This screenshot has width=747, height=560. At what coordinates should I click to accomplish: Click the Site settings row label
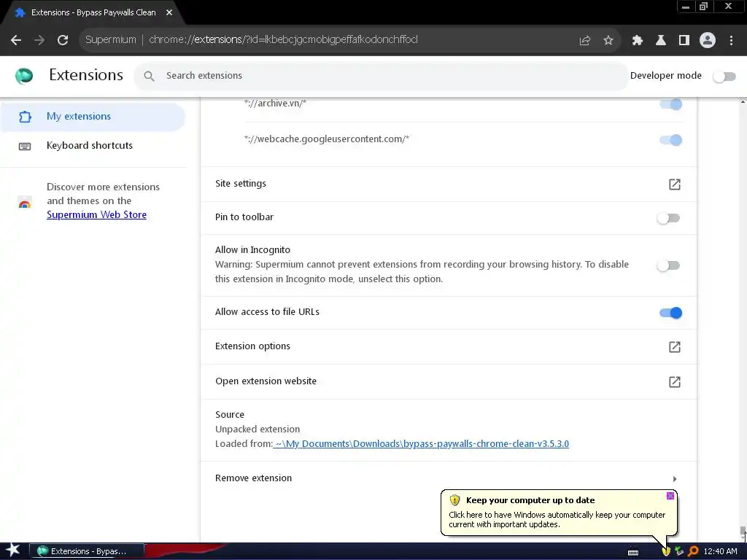coord(241,183)
